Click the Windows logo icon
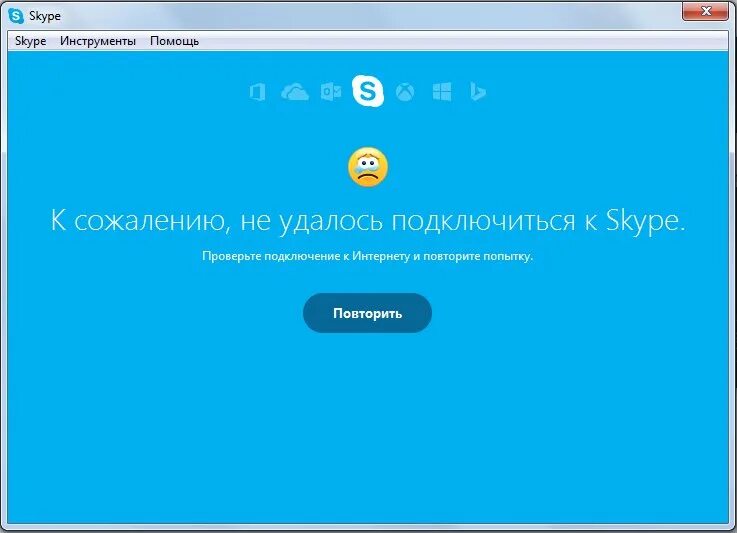 (442, 92)
